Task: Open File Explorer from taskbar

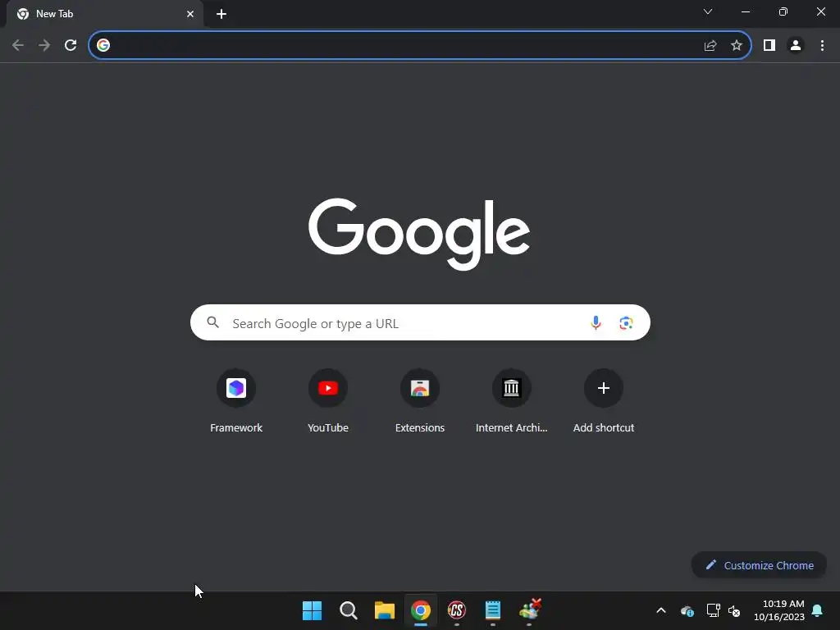Action: pyautogui.click(x=385, y=610)
